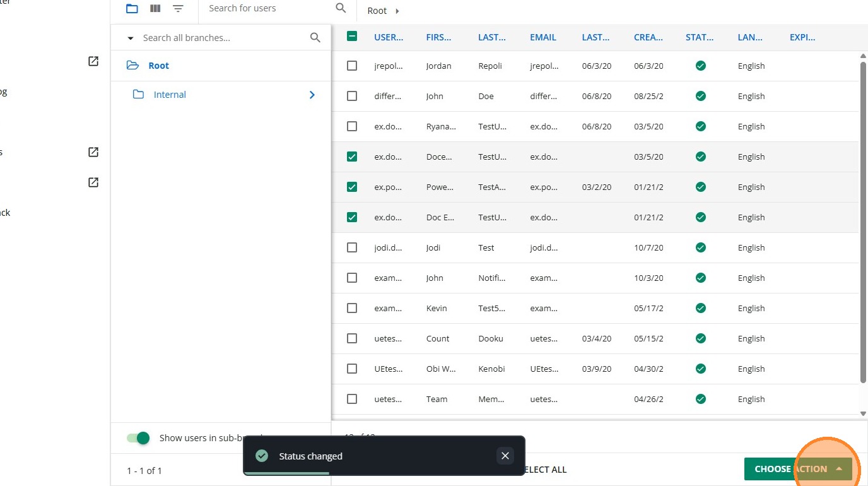
Task: Sort by the EMAIL column header
Action: (x=543, y=37)
